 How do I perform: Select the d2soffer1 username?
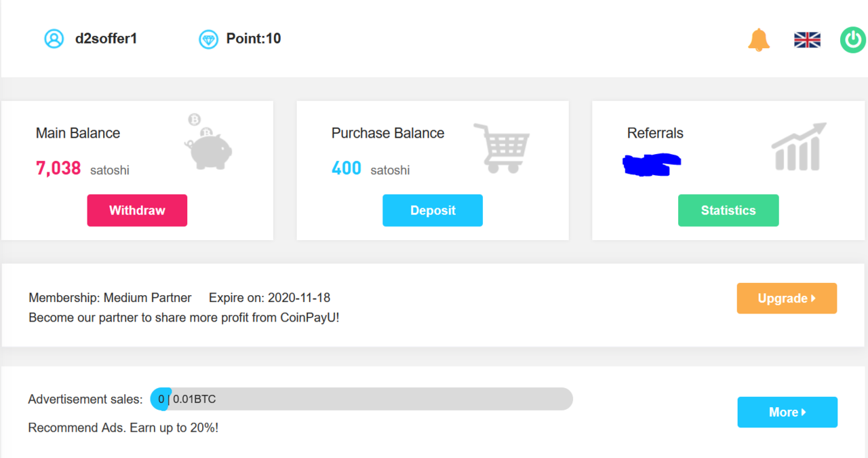106,39
